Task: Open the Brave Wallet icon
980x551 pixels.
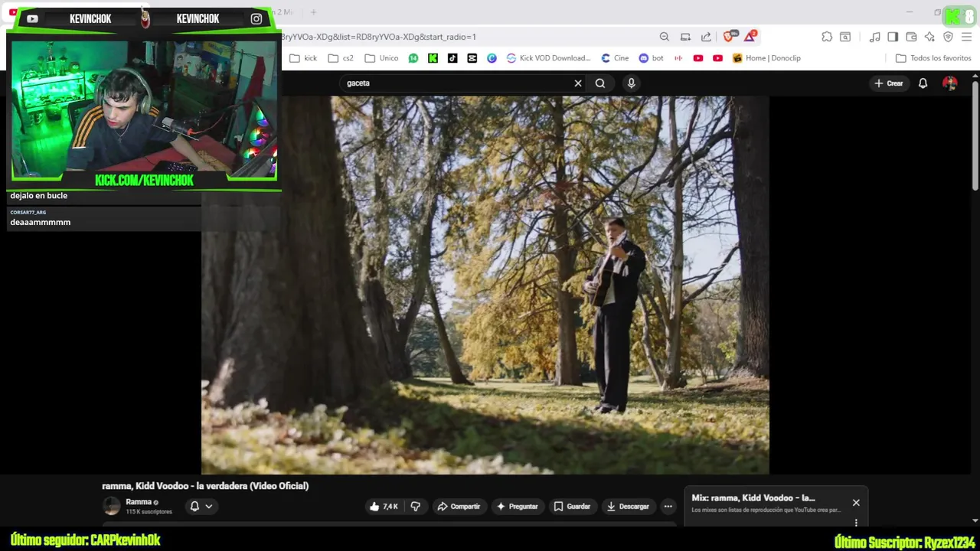Action: pyautogui.click(x=911, y=37)
